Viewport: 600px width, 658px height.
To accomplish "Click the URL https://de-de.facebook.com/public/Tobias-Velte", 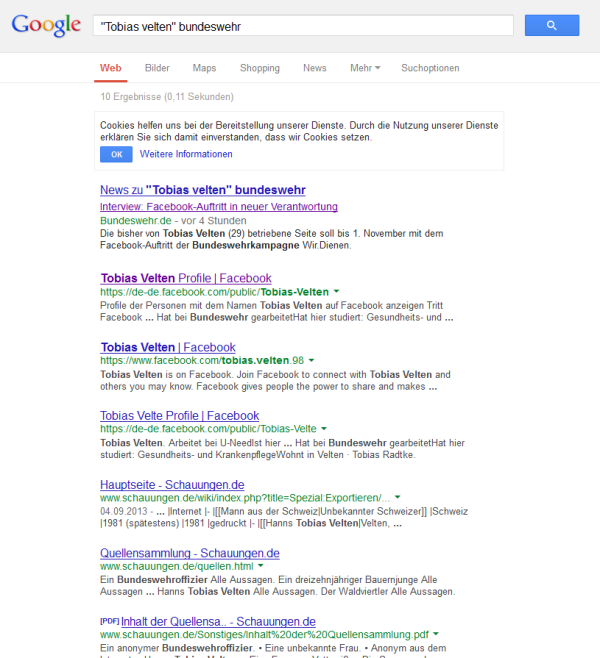I will [208, 429].
